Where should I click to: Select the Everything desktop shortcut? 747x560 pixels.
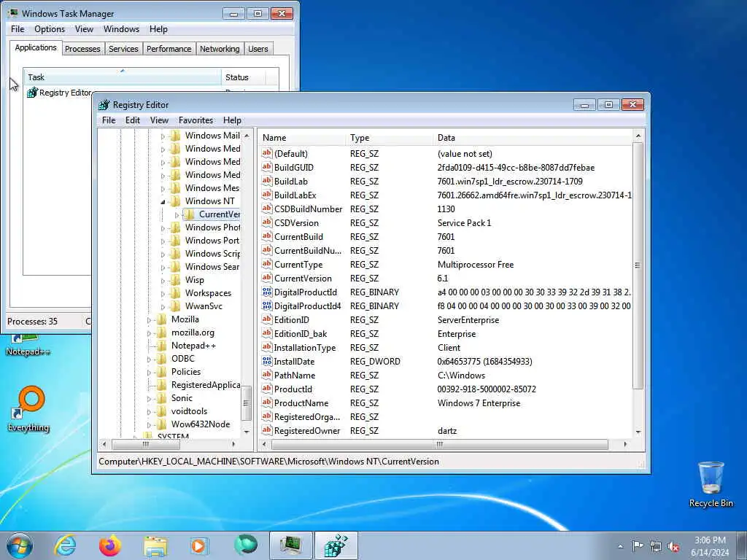pos(28,410)
